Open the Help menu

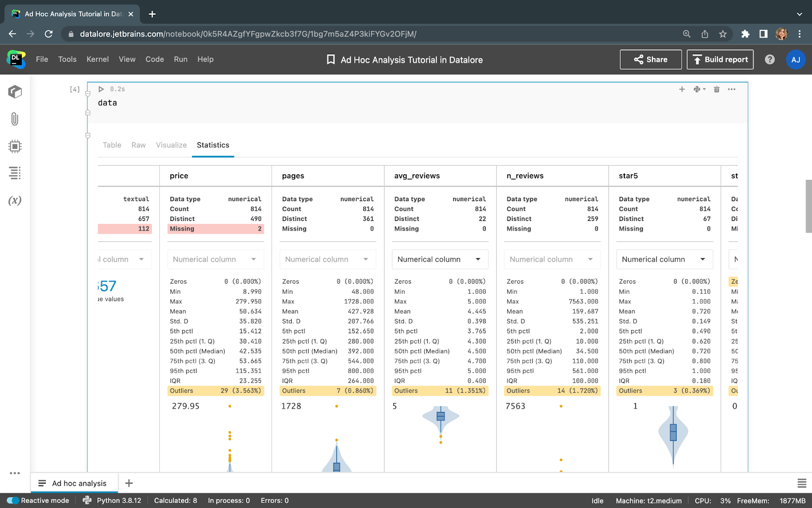click(206, 59)
